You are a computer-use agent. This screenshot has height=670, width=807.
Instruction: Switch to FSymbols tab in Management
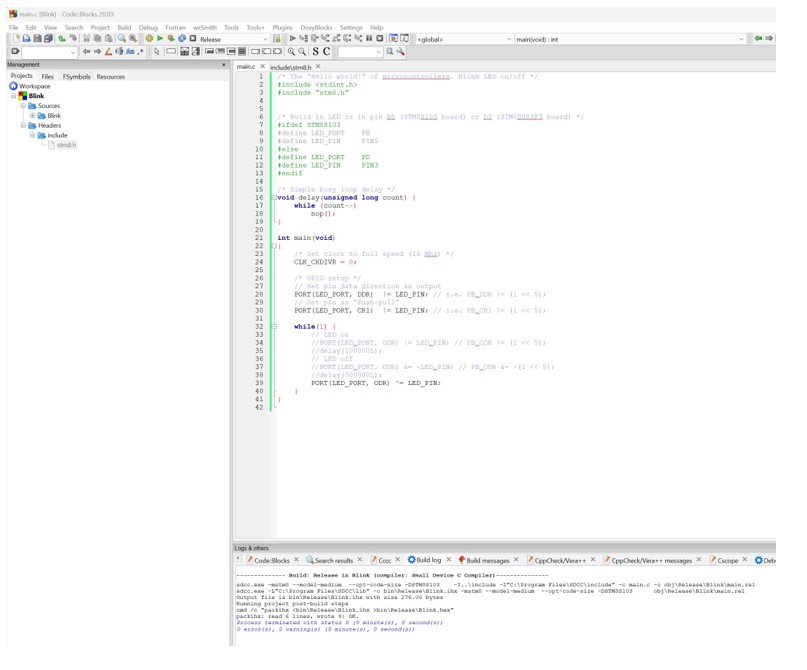pos(76,76)
